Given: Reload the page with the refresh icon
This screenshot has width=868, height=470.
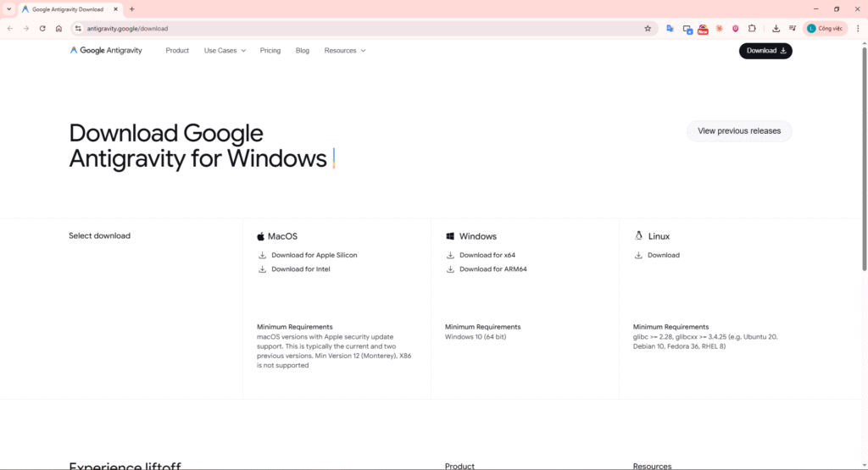Looking at the screenshot, I should pyautogui.click(x=42, y=28).
